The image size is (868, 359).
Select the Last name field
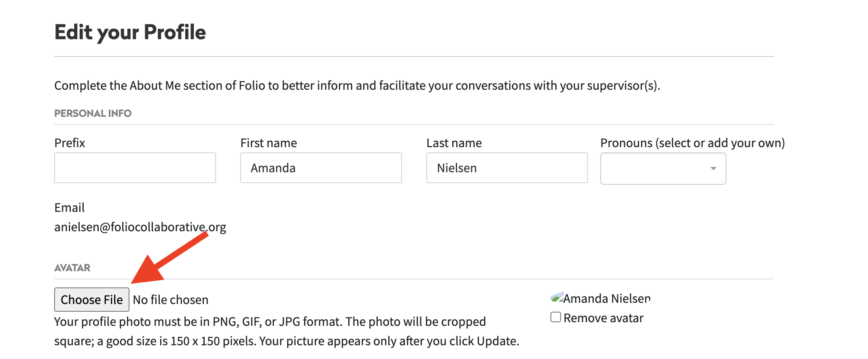click(507, 168)
